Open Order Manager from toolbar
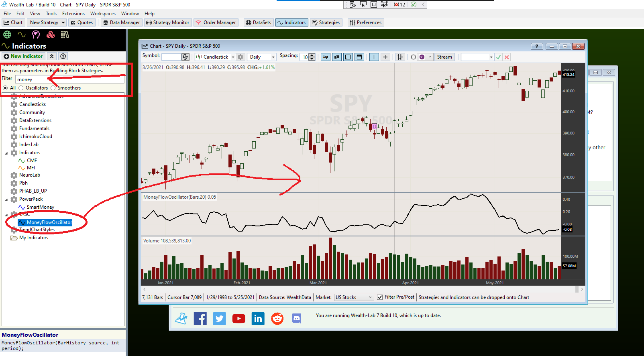 [x=216, y=22]
